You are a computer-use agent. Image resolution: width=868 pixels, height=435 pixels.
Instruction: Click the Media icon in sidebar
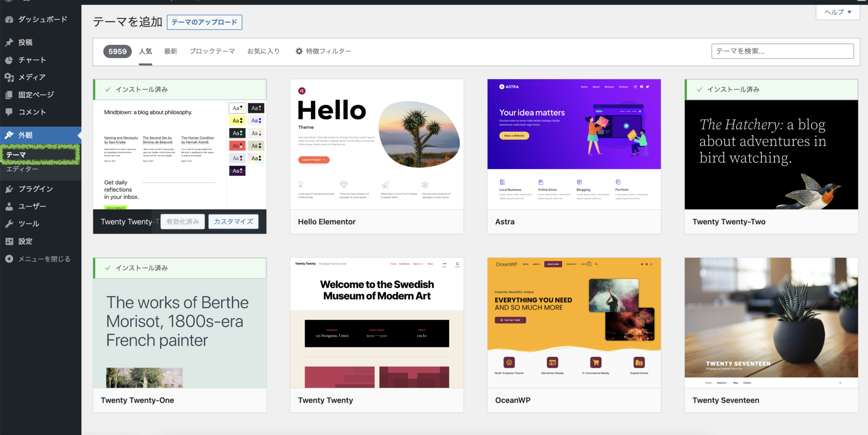tap(9, 77)
